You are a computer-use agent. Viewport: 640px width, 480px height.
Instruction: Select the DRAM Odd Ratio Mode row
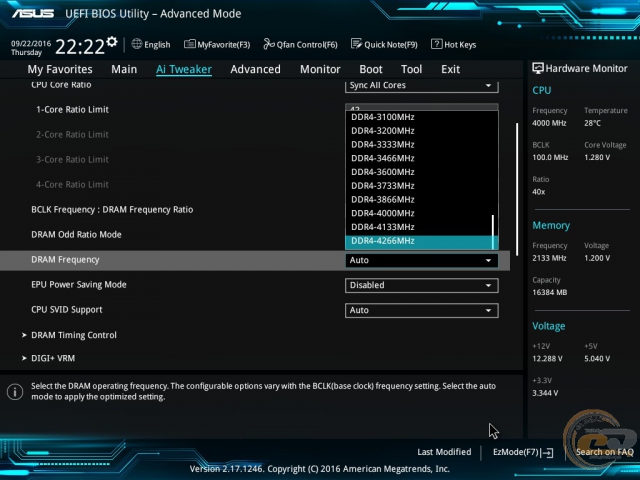76,235
